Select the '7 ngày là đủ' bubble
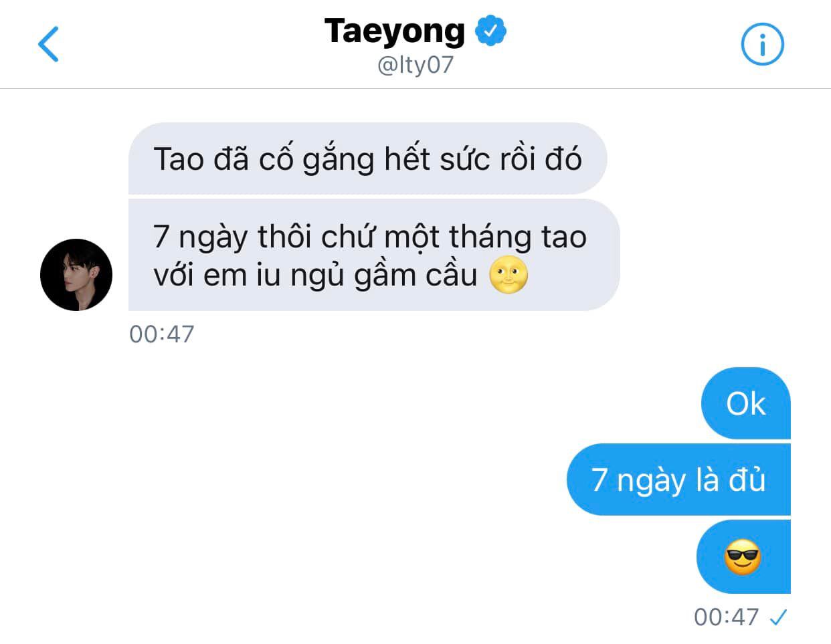This screenshot has height=644, width=831. coord(678,479)
